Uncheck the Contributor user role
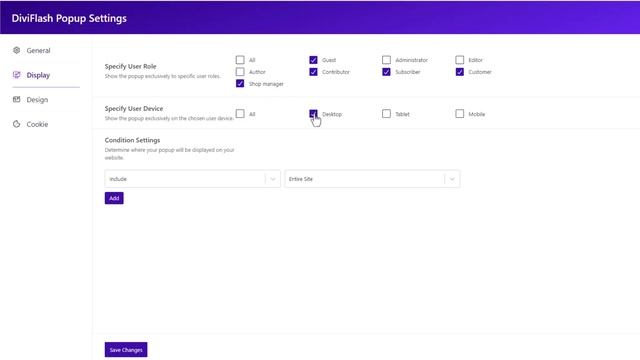This screenshot has height=360, width=640. (x=313, y=72)
